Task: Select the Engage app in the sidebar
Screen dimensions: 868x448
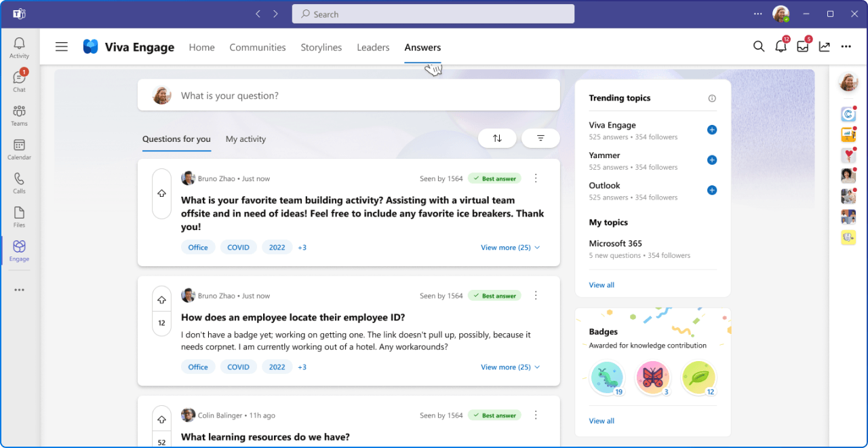Action: 19,250
